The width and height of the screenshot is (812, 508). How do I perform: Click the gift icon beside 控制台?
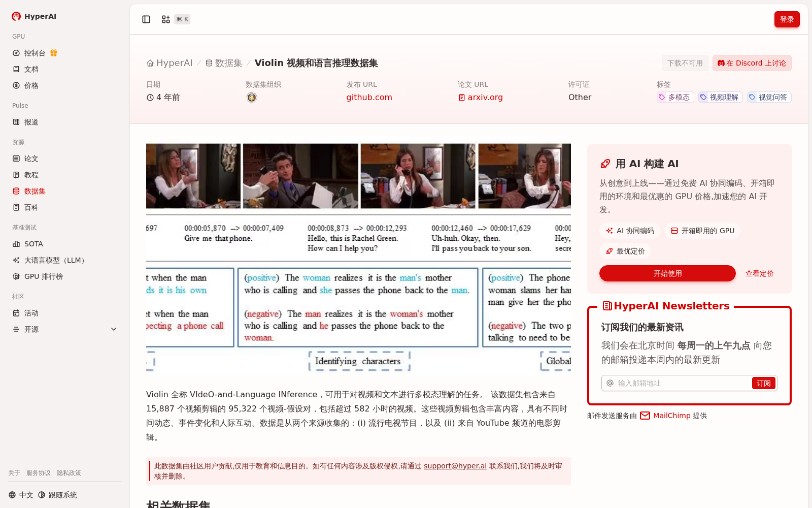click(x=54, y=53)
